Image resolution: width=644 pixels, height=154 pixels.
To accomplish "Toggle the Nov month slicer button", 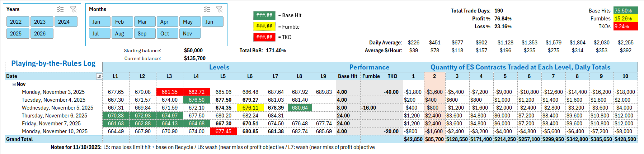I will point(189,33).
